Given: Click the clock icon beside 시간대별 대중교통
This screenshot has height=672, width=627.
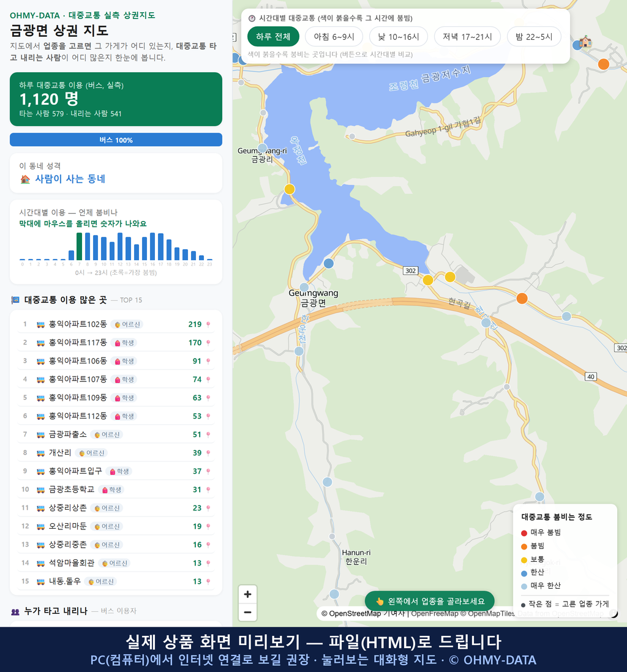Looking at the screenshot, I should pos(252,18).
